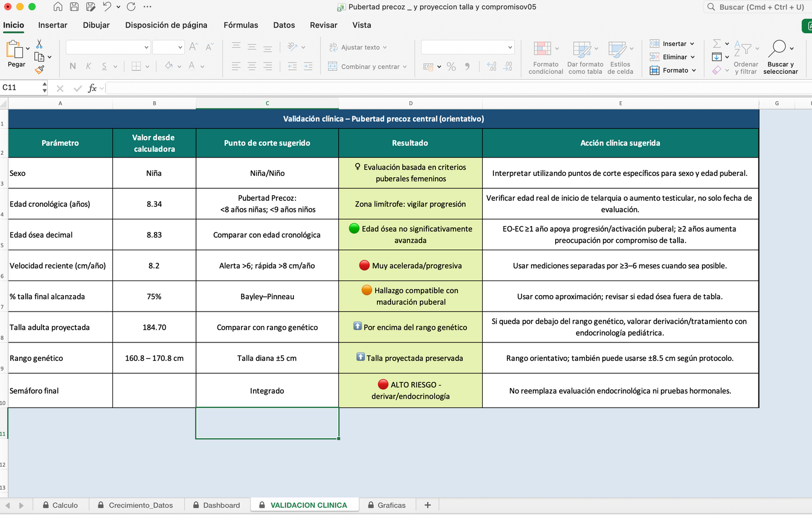Toggle italic (K) formatting

(x=88, y=66)
